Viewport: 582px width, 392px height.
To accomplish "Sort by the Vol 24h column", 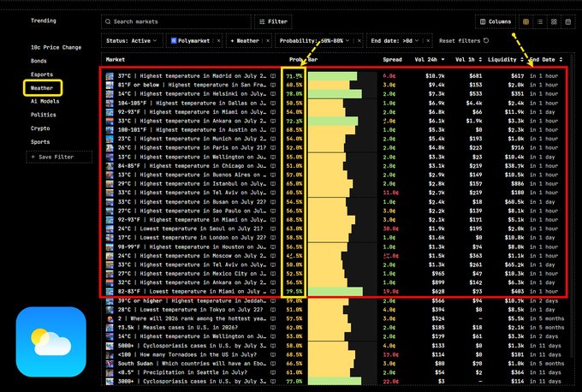I will point(430,60).
